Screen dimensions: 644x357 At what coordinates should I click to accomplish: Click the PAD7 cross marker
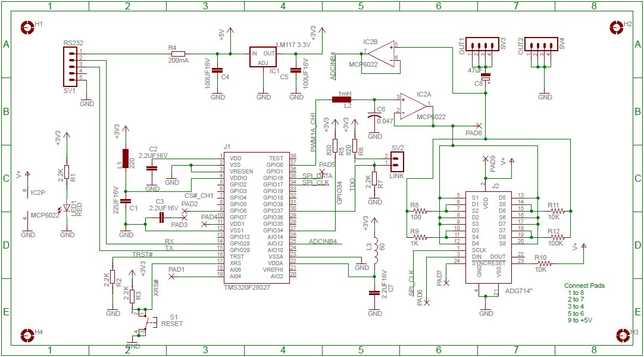click(x=446, y=283)
